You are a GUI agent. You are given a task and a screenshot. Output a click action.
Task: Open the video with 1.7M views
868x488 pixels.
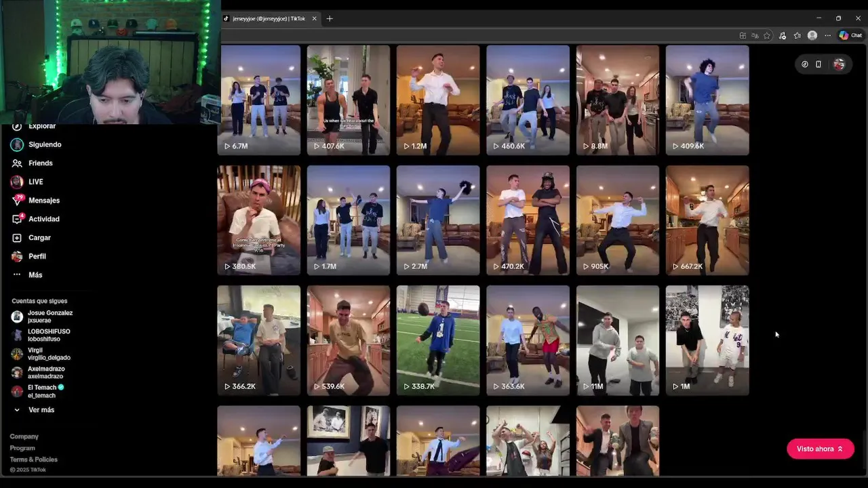coord(349,220)
